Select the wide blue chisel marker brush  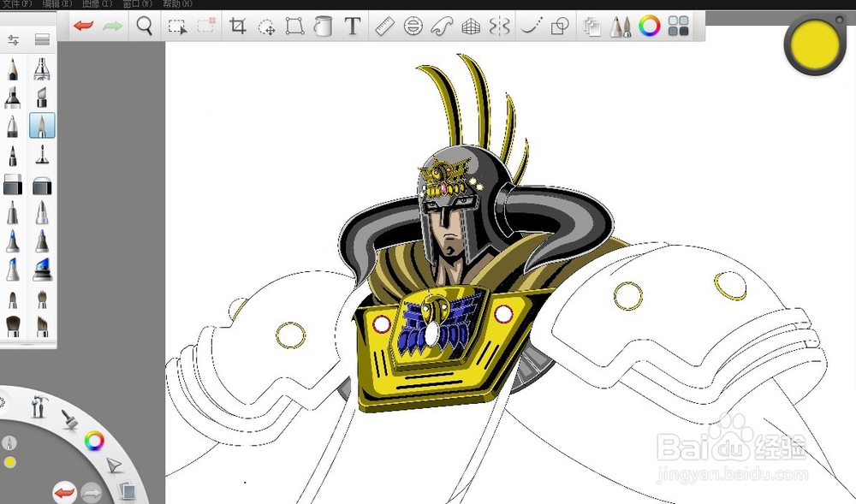42,270
